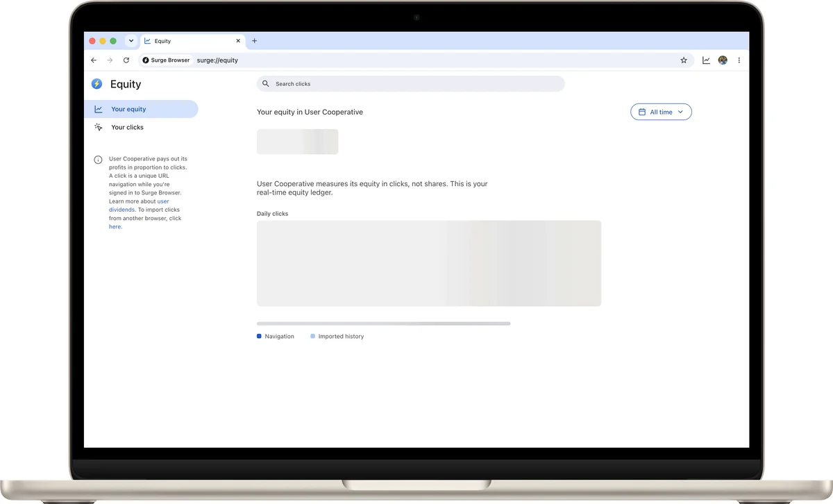Viewport: 833px width, 504px height.
Task: Click the Daily clicks label
Action: (x=272, y=214)
